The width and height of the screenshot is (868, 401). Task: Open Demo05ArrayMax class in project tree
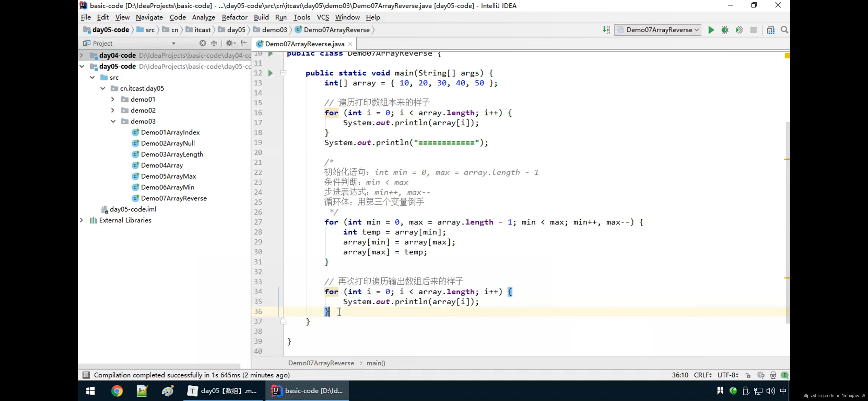(x=168, y=176)
